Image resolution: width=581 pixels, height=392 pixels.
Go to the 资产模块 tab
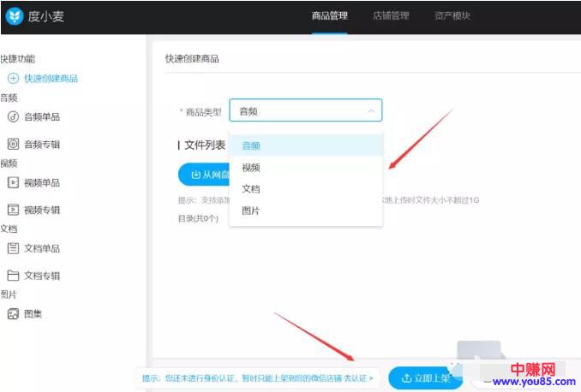452,16
